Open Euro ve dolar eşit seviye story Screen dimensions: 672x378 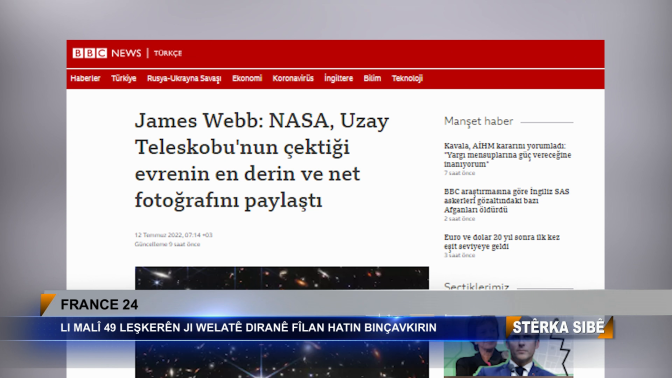[502, 242]
